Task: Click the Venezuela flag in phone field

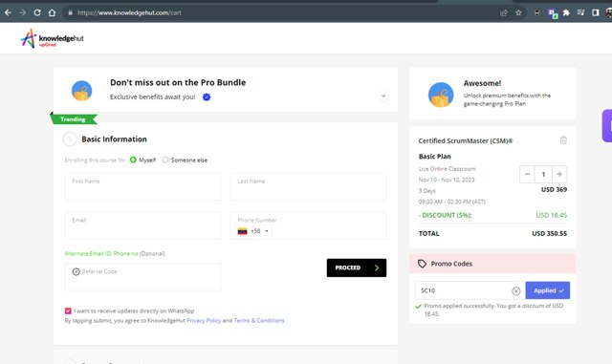Action: pos(242,231)
